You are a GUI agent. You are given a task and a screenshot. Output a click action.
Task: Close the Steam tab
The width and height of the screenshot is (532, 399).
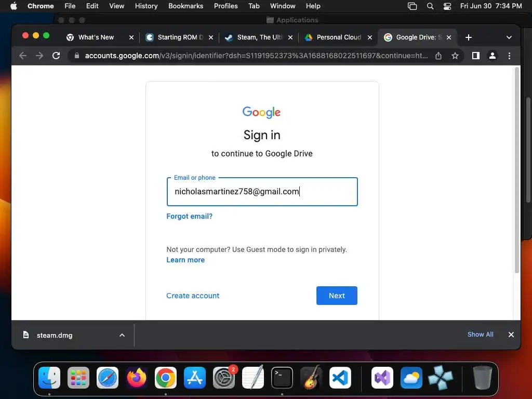(x=290, y=37)
